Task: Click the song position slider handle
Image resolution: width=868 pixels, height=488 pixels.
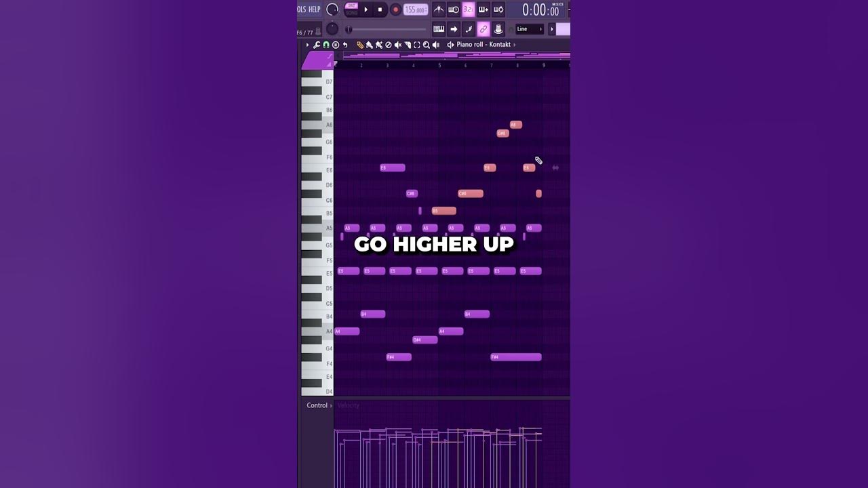Action: [x=349, y=29]
